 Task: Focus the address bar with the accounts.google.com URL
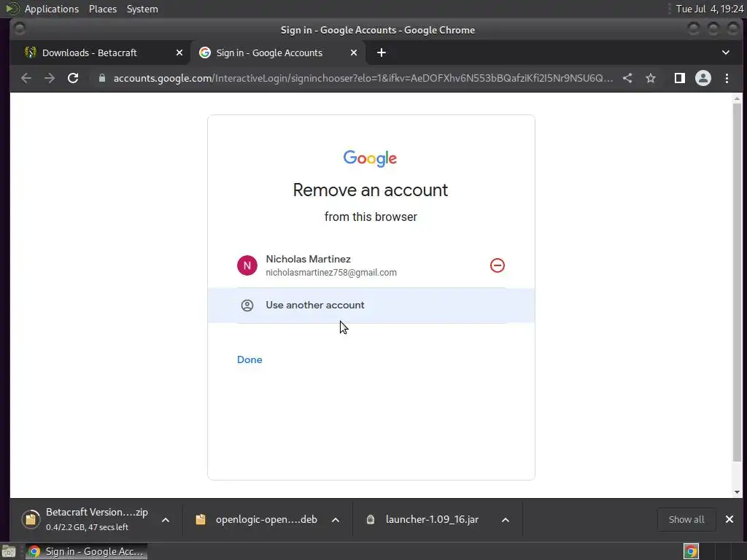(x=363, y=78)
